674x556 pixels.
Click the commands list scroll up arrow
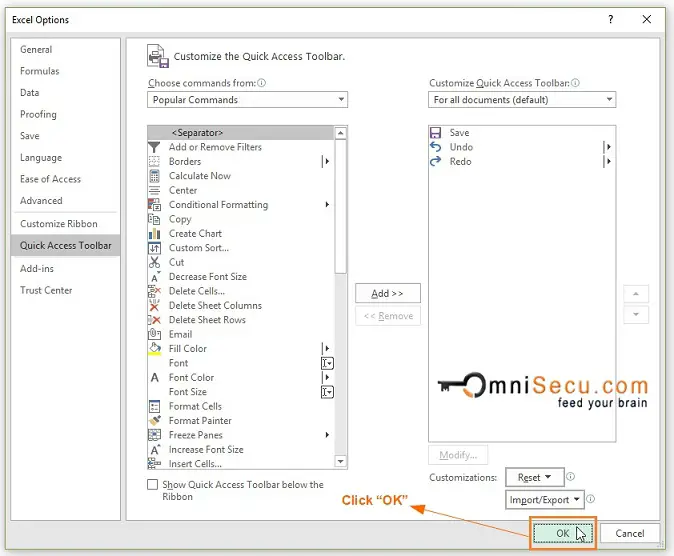pyautogui.click(x=340, y=133)
